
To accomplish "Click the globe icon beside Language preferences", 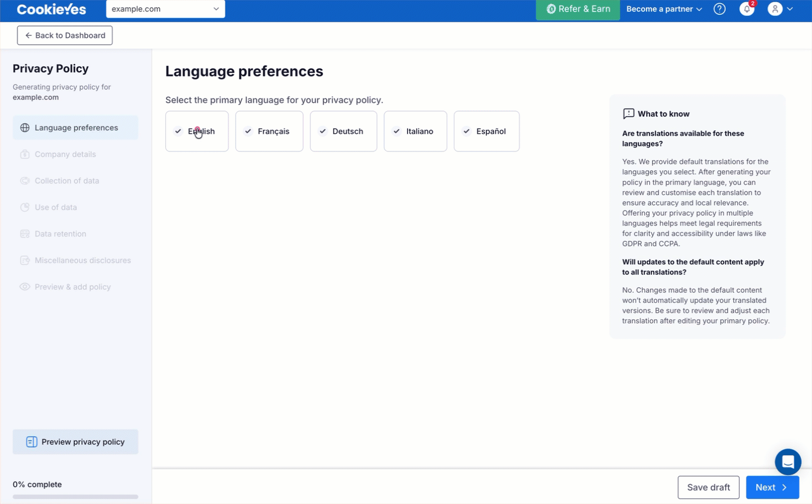I will [25, 128].
